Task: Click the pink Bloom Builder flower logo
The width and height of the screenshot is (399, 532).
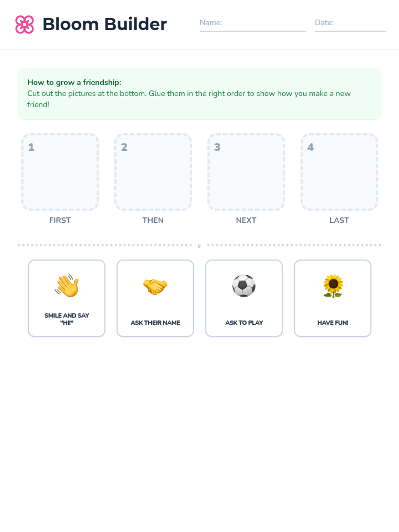Action: tap(25, 24)
